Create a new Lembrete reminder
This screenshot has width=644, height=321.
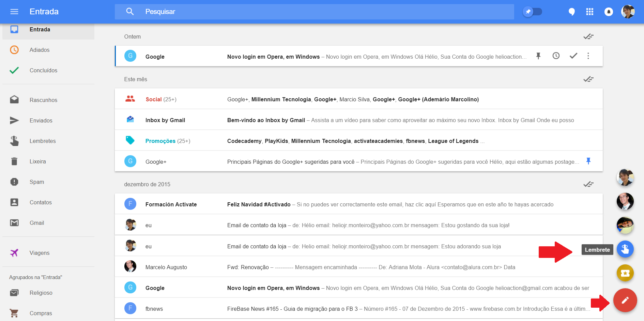[x=625, y=249]
